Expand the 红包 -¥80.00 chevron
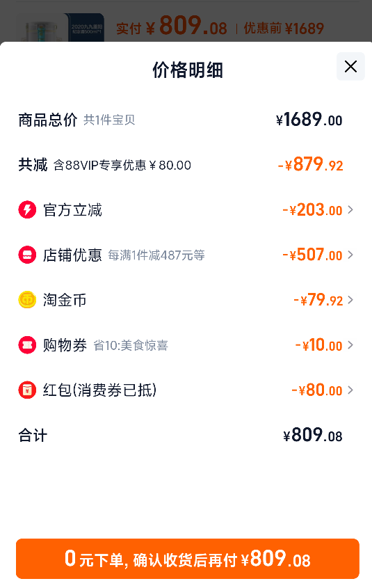 point(350,390)
